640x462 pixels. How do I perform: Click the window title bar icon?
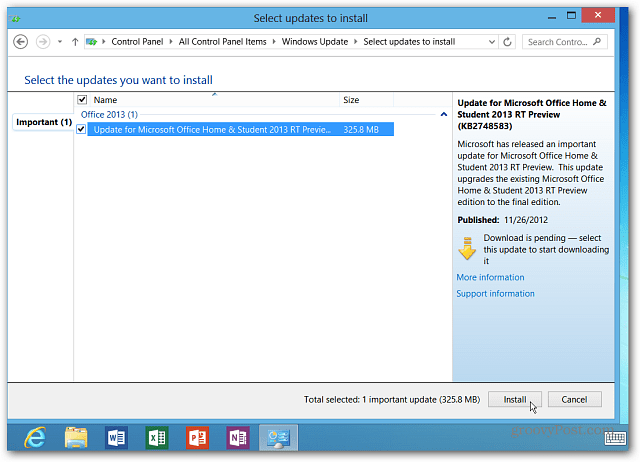[16, 18]
